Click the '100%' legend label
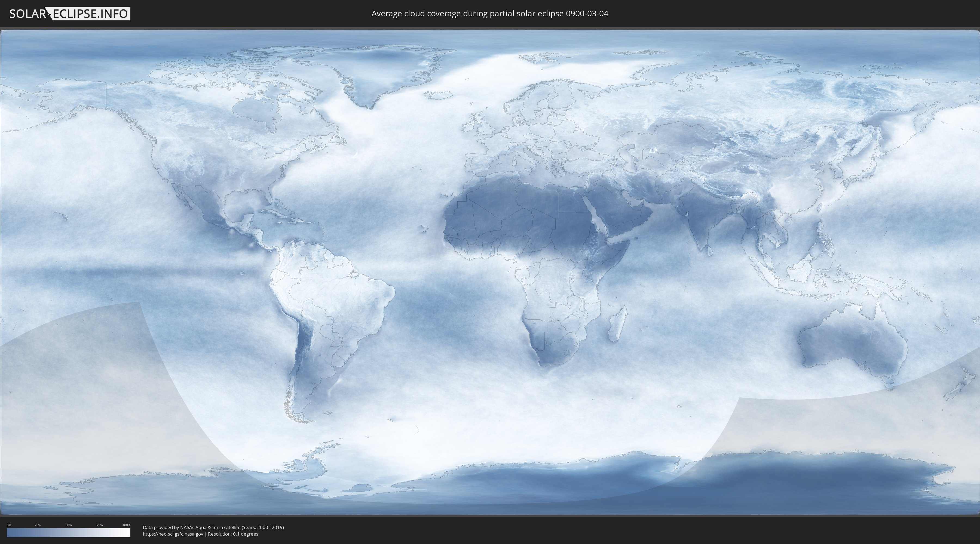The width and height of the screenshot is (980, 544). coord(126,525)
